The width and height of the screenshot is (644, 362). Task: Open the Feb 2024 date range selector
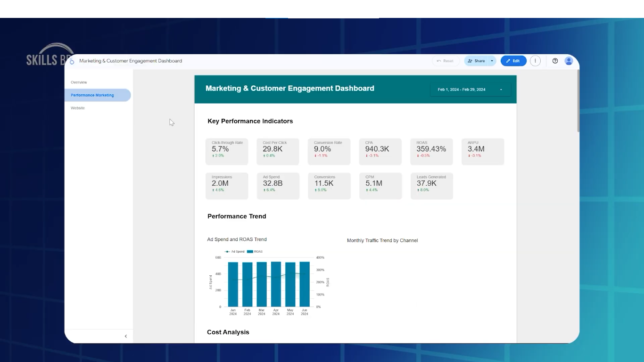tap(470, 90)
